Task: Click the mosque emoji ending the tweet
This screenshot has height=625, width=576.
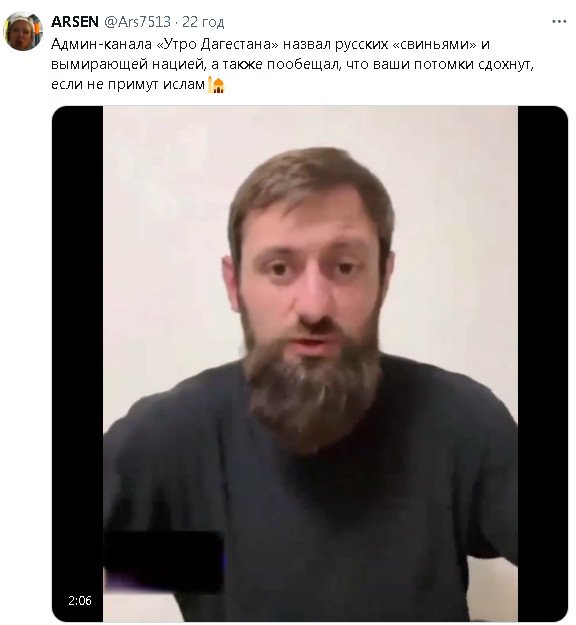Action: point(216,85)
